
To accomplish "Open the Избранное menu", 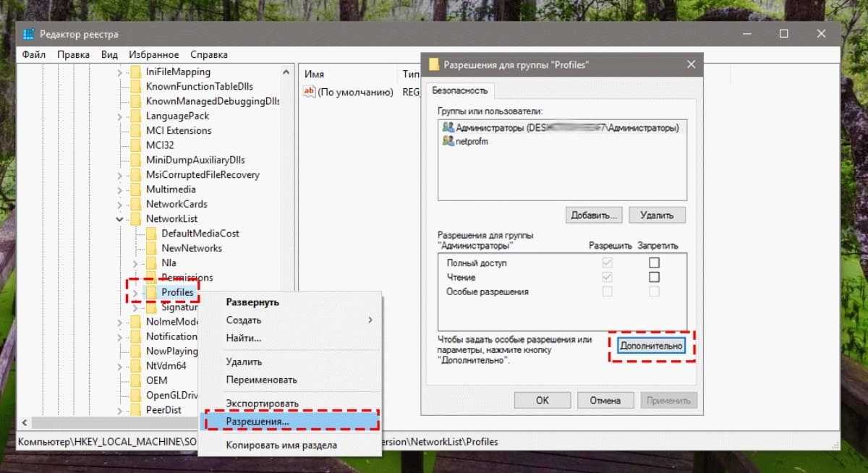I will click(154, 54).
